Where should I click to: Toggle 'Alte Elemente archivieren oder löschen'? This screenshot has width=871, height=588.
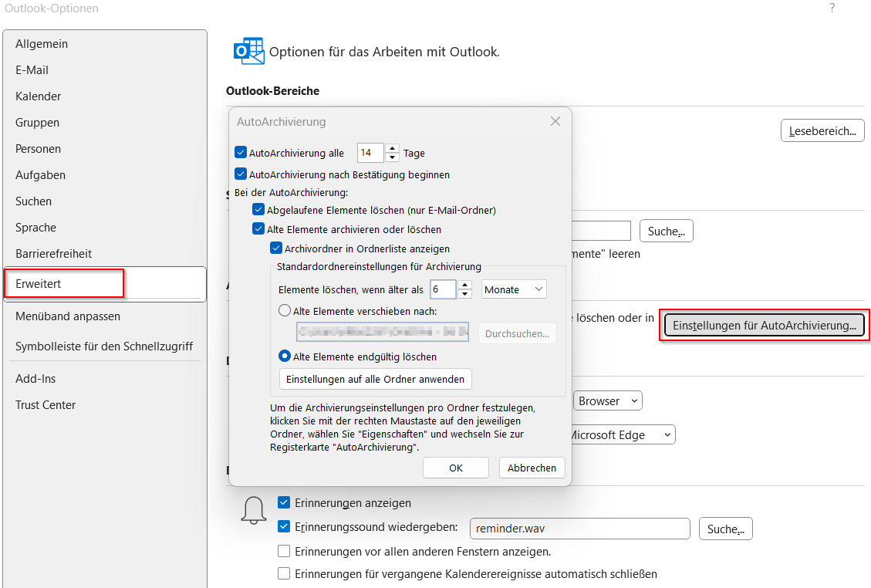258,229
